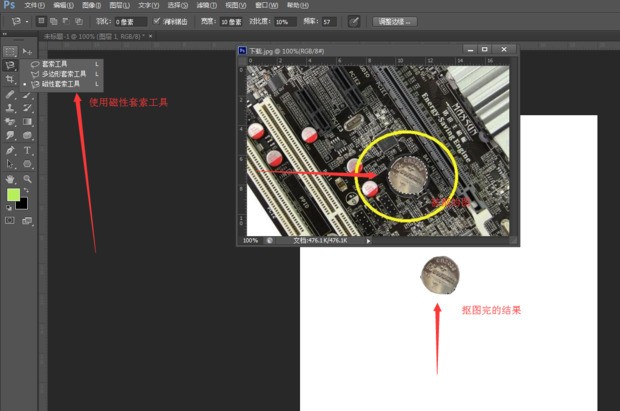
Task: Click the 宽度 width value field
Action: point(231,22)
